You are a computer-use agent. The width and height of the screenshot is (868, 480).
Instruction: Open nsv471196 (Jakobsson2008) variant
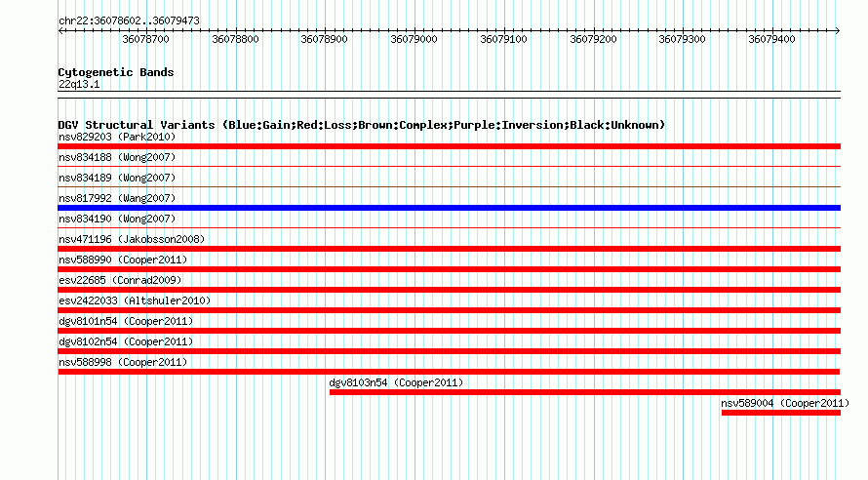(132, 239)
